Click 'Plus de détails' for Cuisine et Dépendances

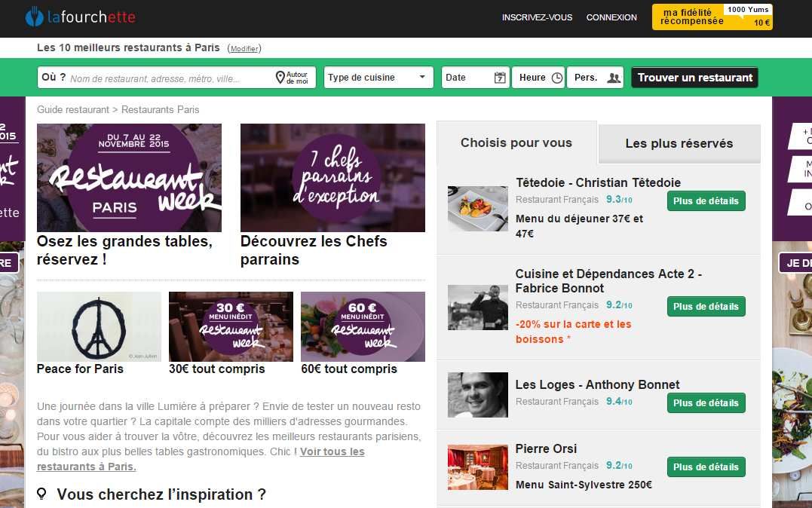click(706, 307)
